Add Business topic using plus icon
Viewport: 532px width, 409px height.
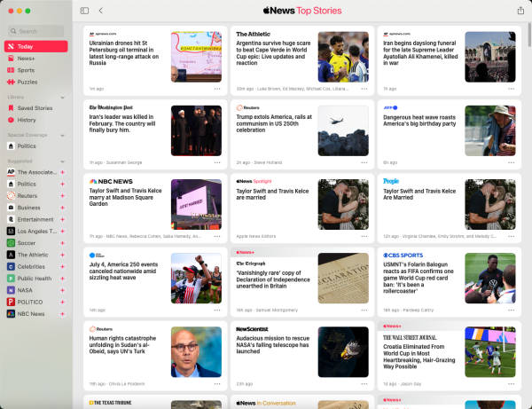62,208
